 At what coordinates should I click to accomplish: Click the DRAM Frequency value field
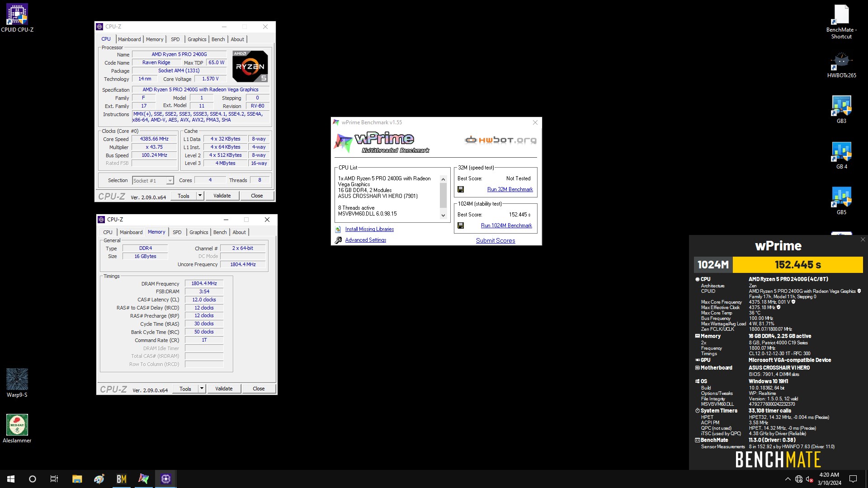204,283
